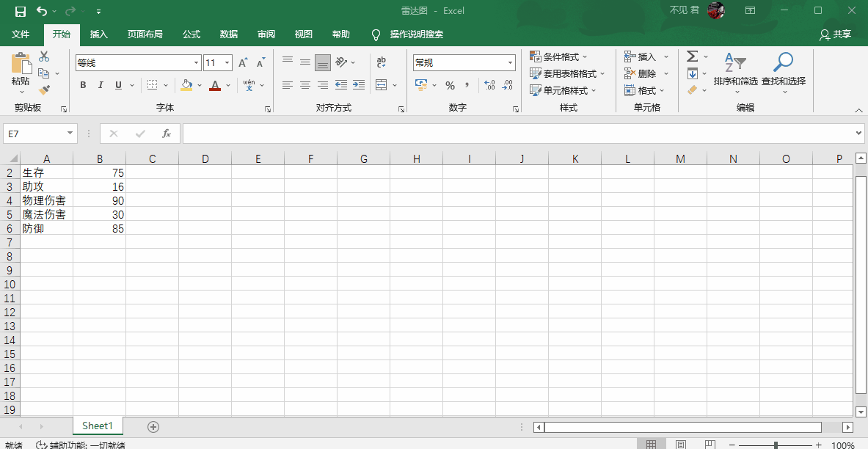Center text horizontally
The height and width of the screenshot is (449, 868).
click(305, 85)
